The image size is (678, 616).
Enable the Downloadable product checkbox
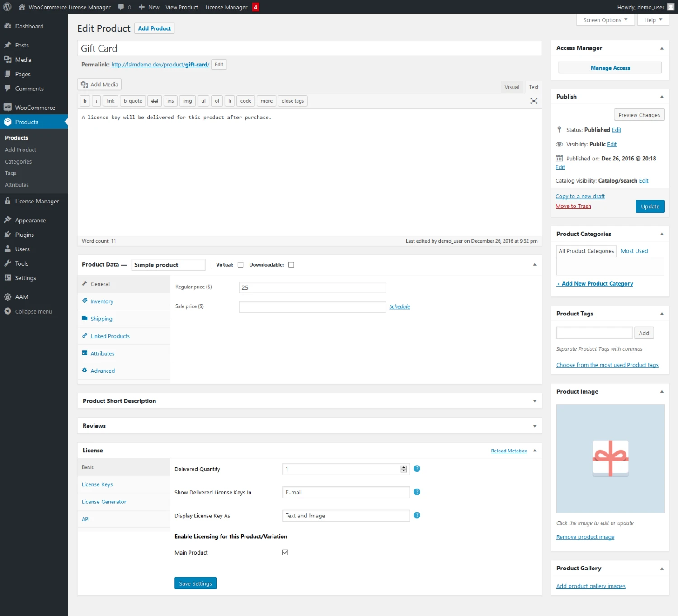click(291, 265)
